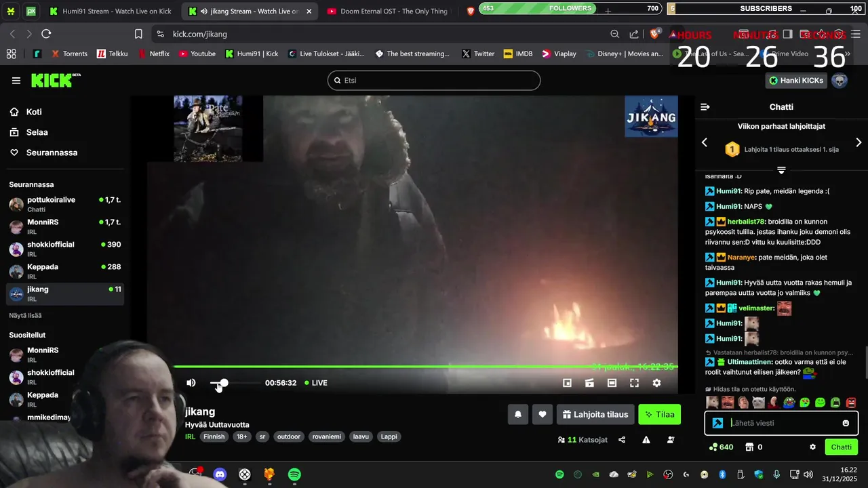Viewport: 868px width, 488px height.
Task: Click the microphone tray icon
Action: point(776,474)
